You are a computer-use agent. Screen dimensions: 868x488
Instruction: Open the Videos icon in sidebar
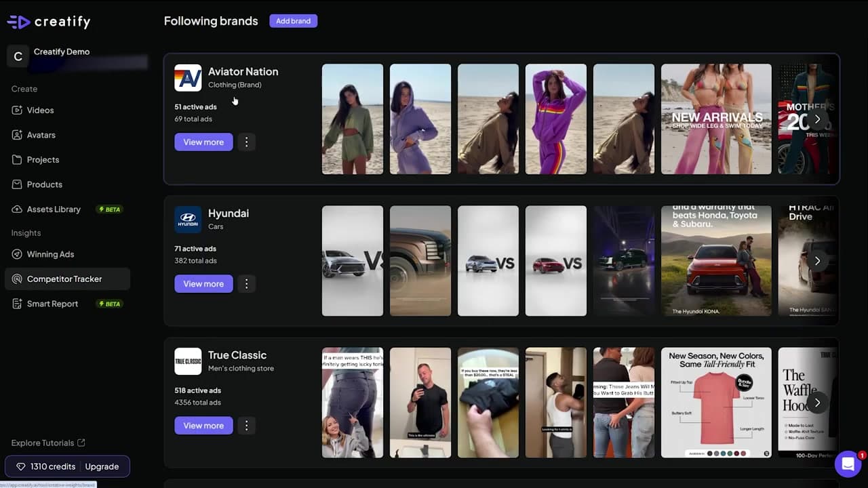tap(17, 110)
